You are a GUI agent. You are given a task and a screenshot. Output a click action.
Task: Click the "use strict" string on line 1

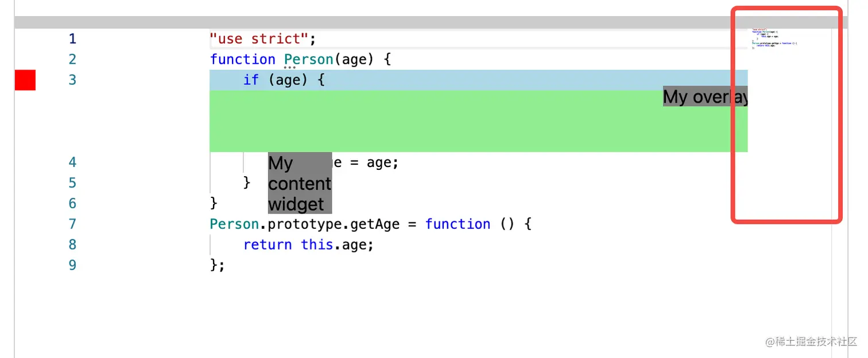click(x=259, y=38)
